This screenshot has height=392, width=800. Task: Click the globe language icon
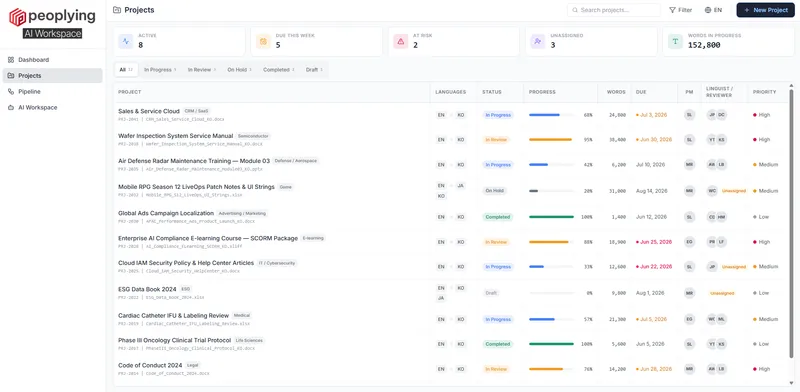pos(708,10)
